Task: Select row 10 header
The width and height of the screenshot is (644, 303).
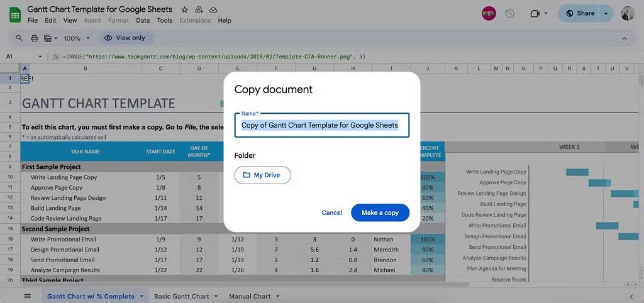Action: [10, 177]
